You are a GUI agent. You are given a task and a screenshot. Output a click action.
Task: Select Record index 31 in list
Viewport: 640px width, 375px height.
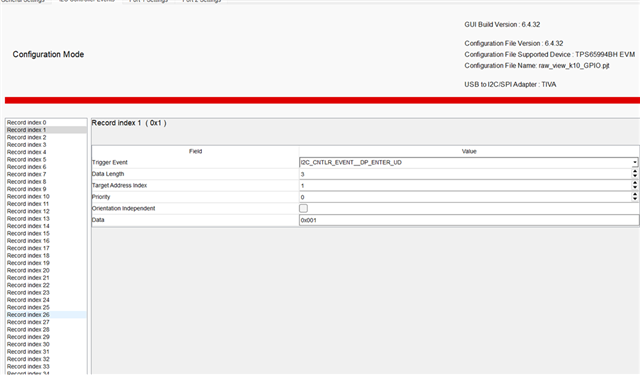[46, 351]
